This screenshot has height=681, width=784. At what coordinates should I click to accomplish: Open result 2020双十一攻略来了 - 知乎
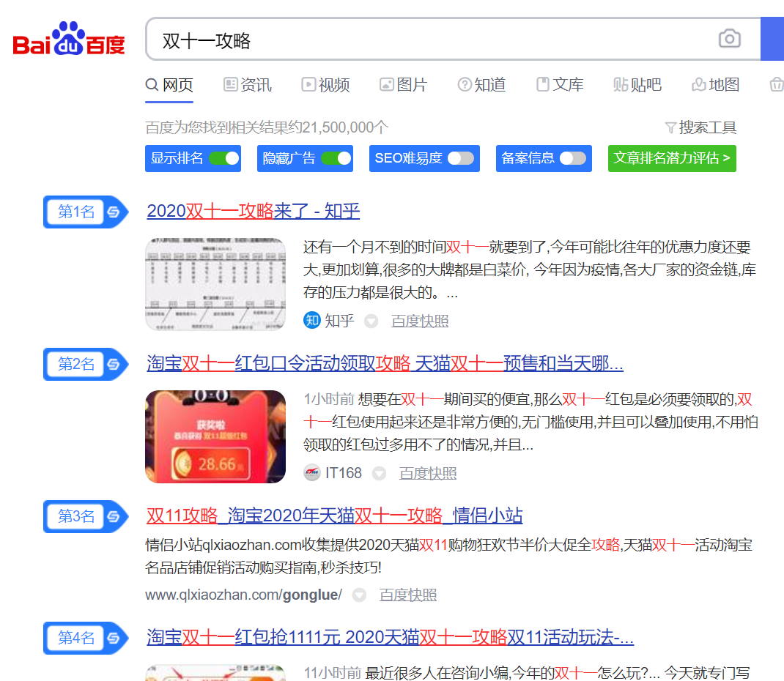pos(253,211)
